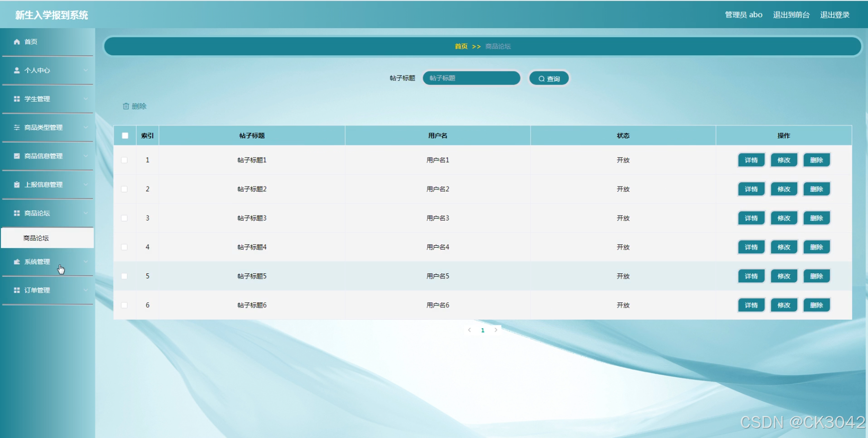Image resolution: width=868 pixels, height=438 pixels.
Task: Click the 状态 column header
Action: tap(623, 136)
